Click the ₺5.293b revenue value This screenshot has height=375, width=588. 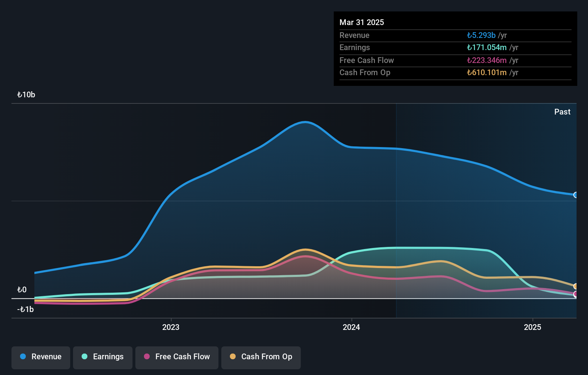point(481,35)
